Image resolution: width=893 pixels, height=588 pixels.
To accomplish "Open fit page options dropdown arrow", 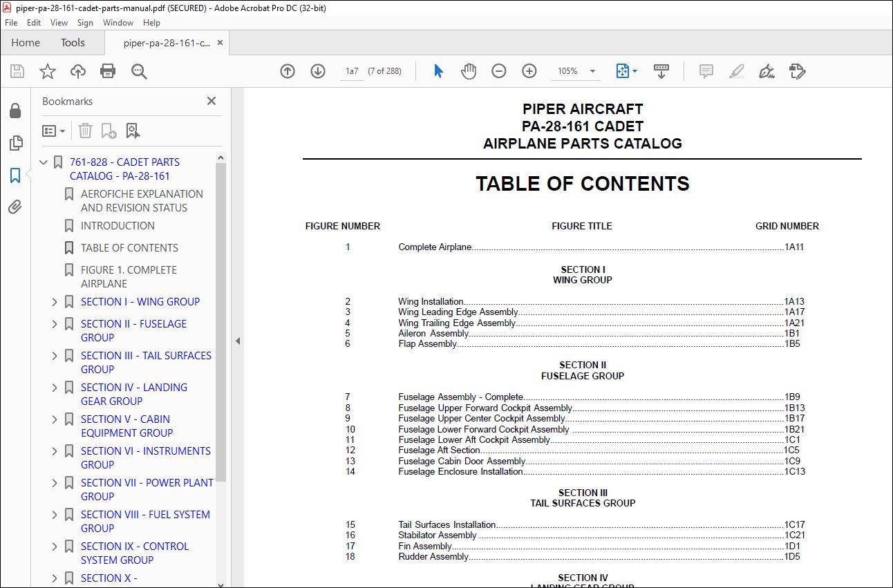I will (634, 71).
